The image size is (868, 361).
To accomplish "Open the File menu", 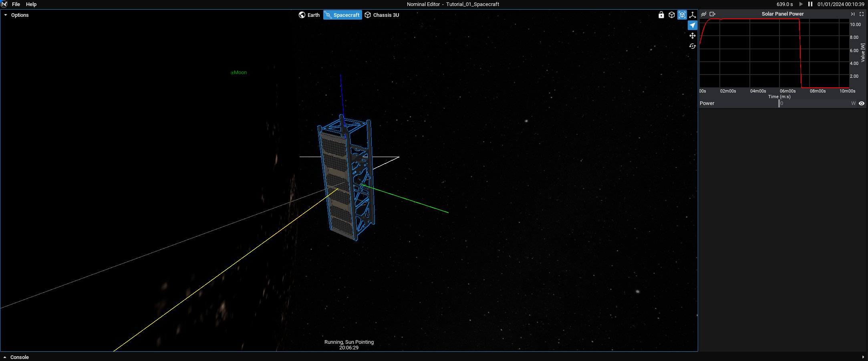I will click(x=16, y=4).
